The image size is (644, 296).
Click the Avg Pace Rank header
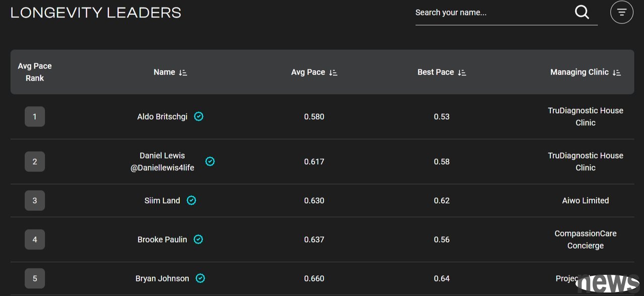pyautogui.click(x=35, y=72)
